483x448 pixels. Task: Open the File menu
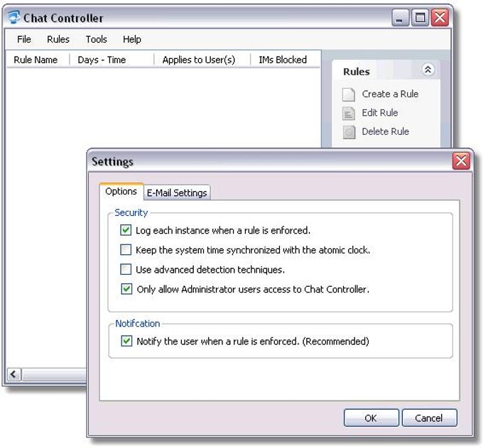24,40
